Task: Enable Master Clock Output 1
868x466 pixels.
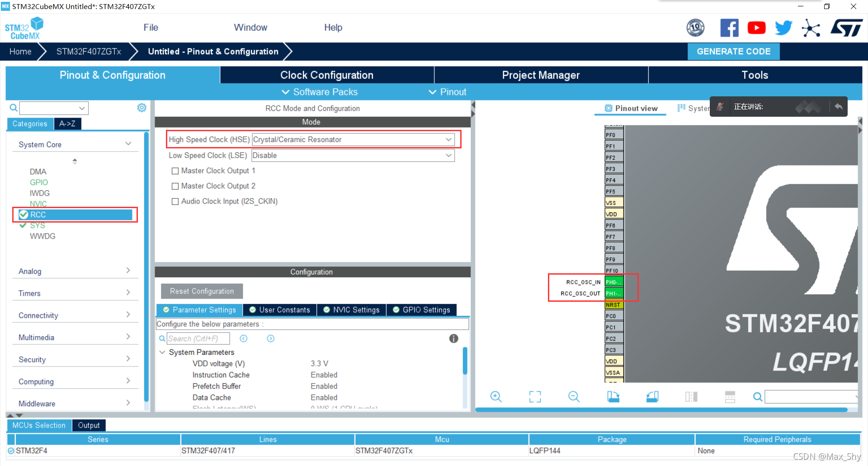Action: [175, 171]
